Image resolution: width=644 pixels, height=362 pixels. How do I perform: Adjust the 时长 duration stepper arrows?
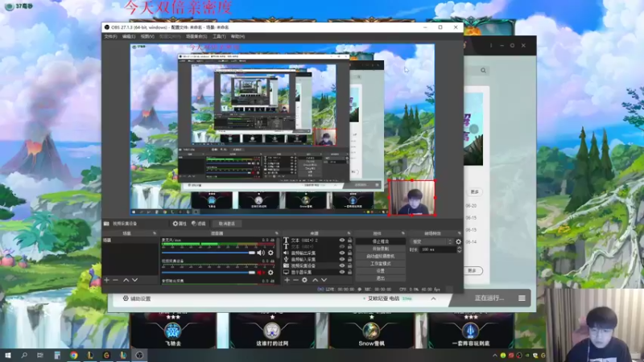[x=459, y=249]
